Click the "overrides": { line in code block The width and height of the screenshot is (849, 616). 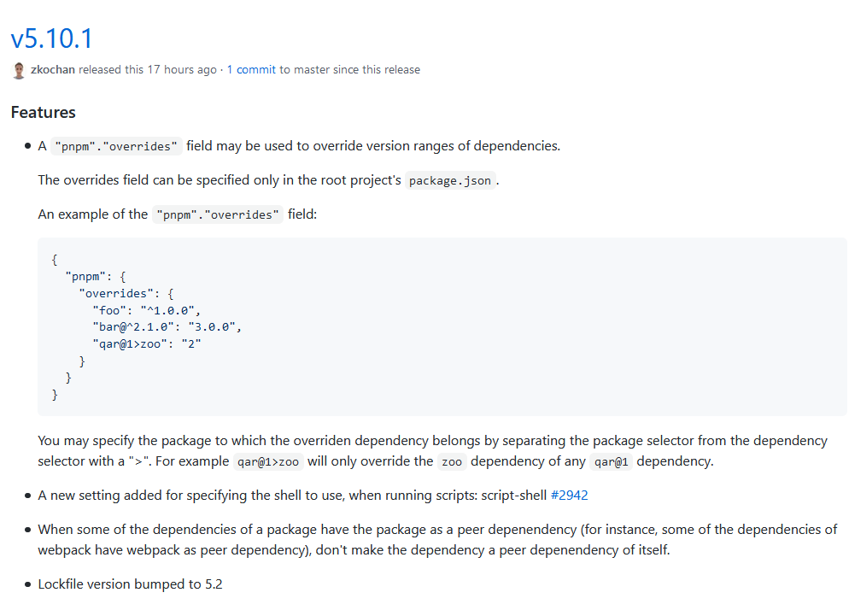point(126,294)
